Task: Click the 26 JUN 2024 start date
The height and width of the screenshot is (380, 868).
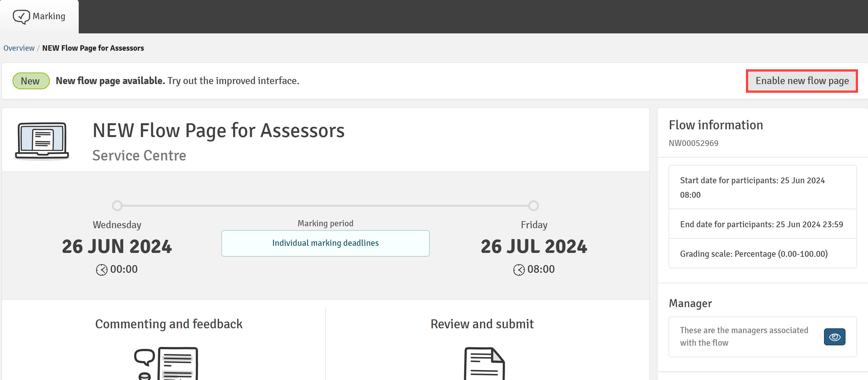Action: click(x=117, y=246)
